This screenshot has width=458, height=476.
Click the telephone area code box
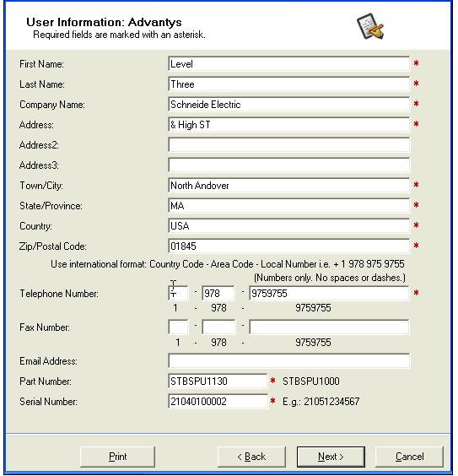point(218,293)
